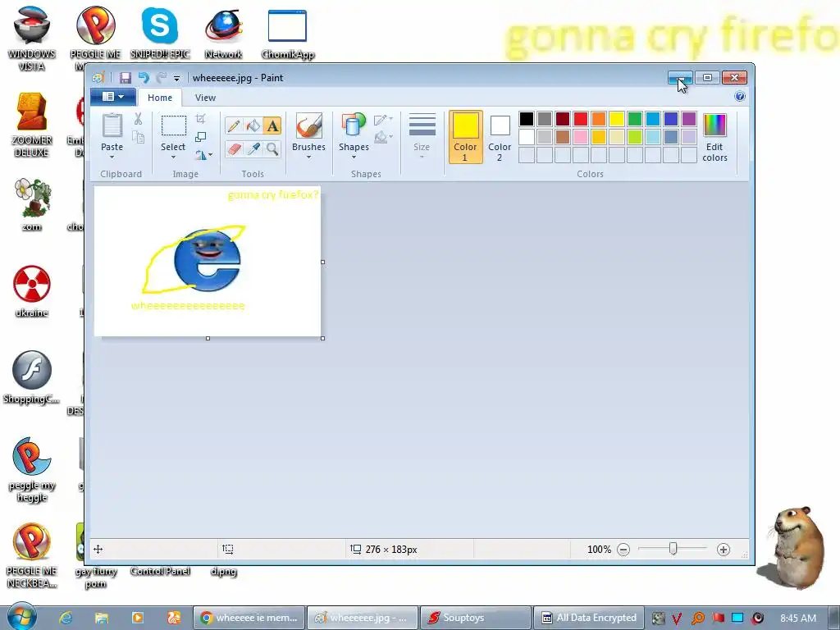Pick the pink color swatch

coord(581,137)
